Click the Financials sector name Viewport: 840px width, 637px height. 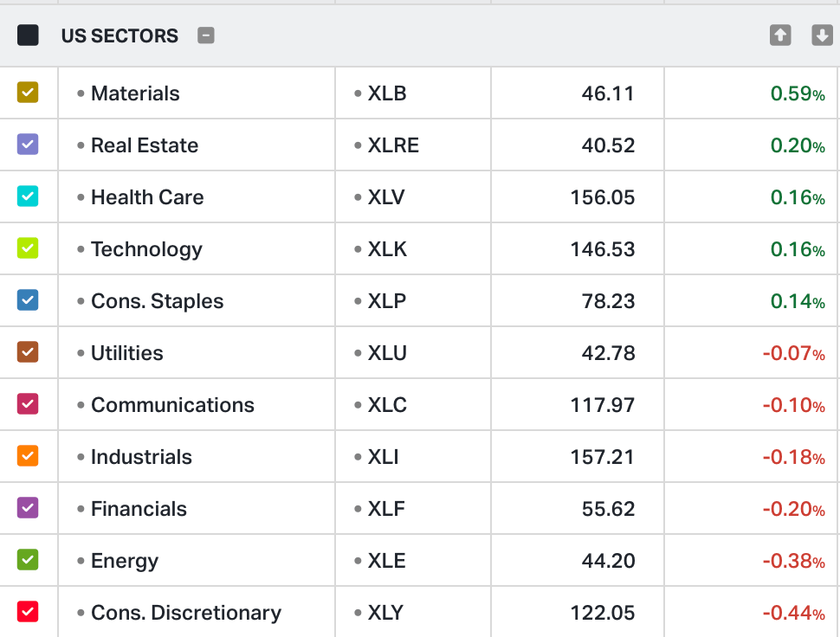point(139,509)
